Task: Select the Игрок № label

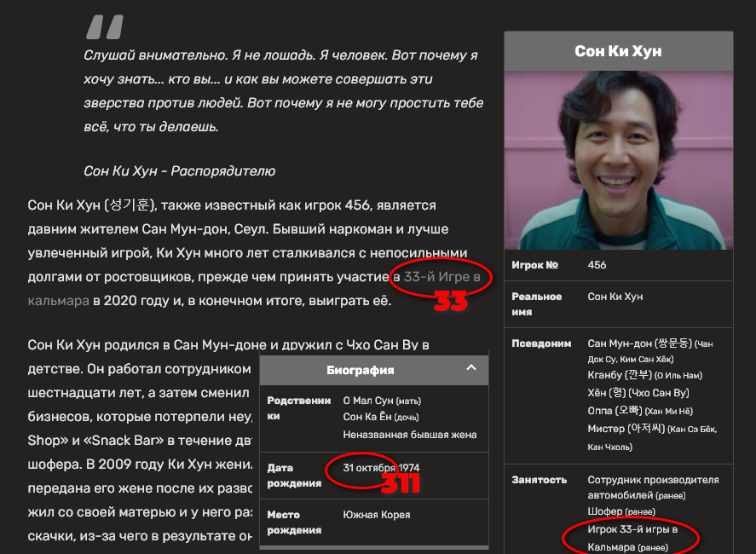Action: [x=534, y=265]
